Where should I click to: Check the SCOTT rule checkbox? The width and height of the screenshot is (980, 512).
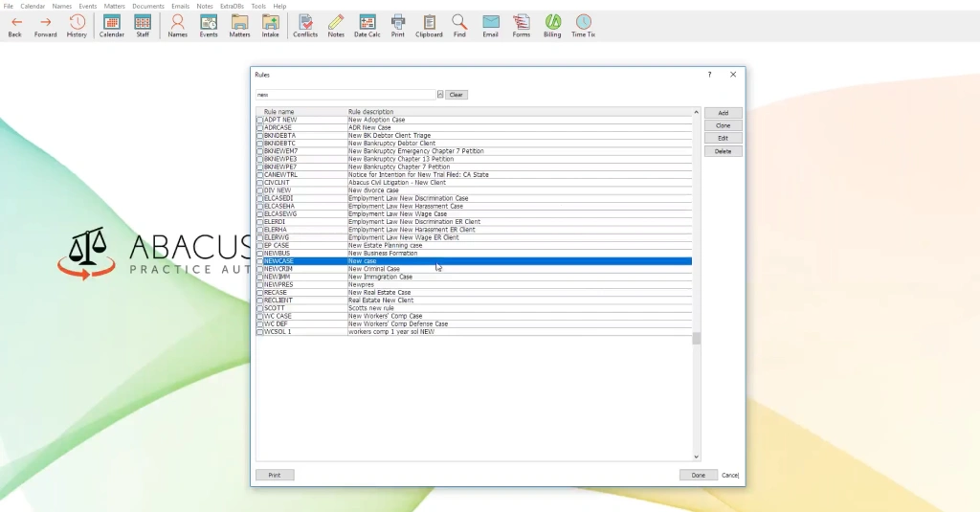coord(260,308)
